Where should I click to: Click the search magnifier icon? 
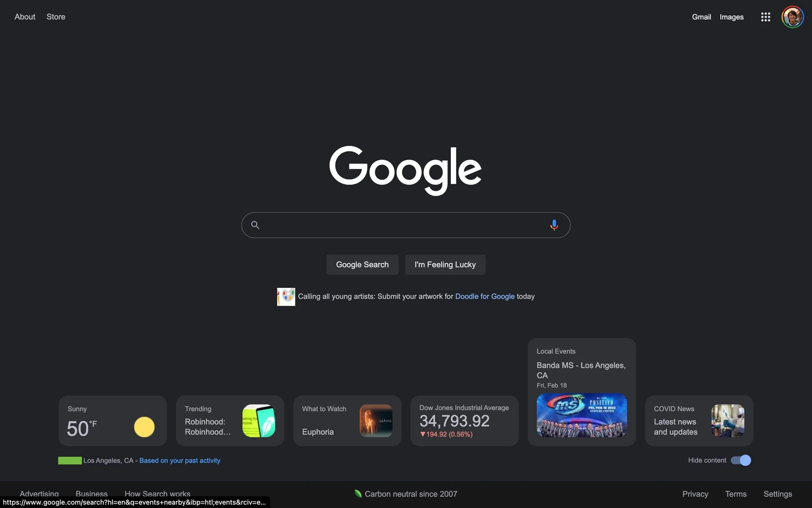[255, 225]
